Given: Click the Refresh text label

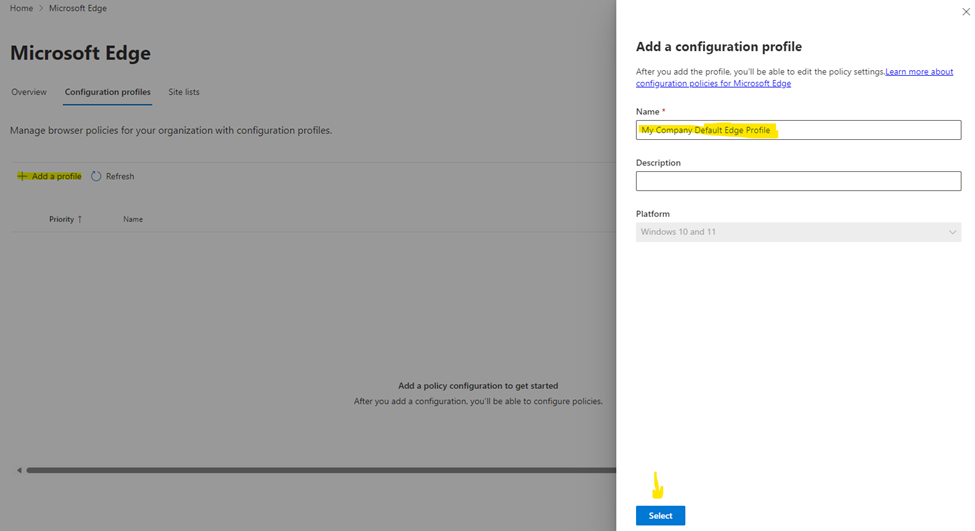Looking at the screenshot, I should pyautogui.click(x=120, y=176).
